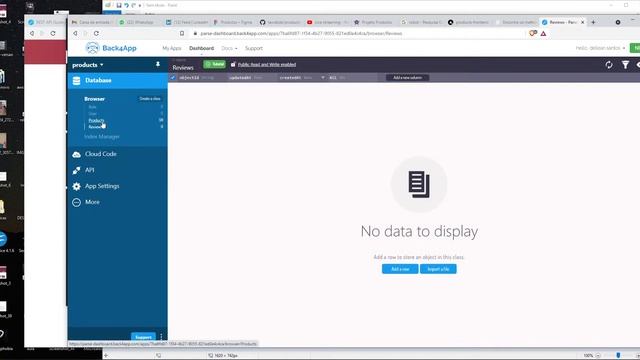Open the User class in the browser
640x360 pixels.
(93, 114)
